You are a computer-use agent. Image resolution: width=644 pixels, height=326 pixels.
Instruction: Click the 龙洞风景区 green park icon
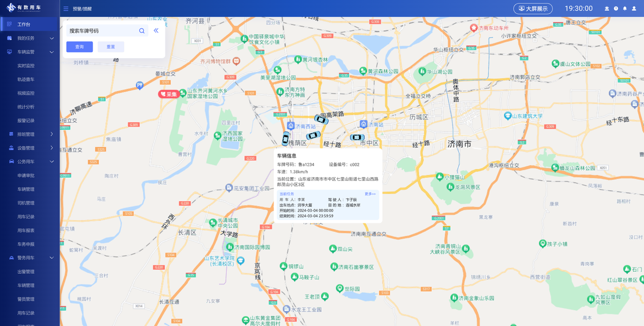click(450, 186)
